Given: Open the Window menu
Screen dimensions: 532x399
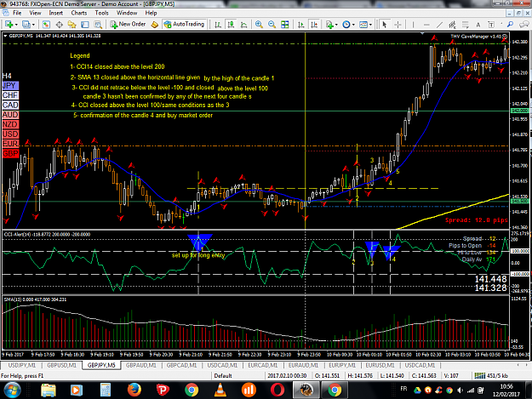Looking at the screenshot, I should (127, 13).
